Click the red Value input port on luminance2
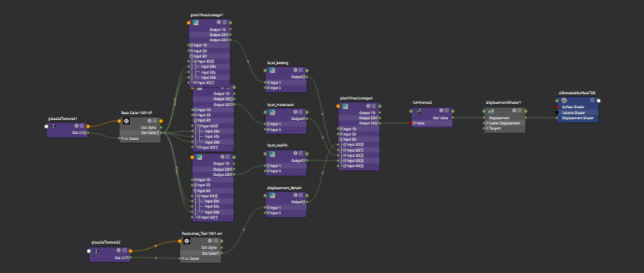 tap(410, 123)
